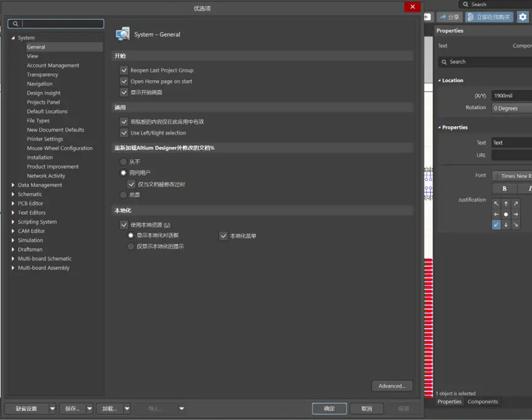Screen dimensions: 532x420
Task: Click the 取消 (Cancel) button
Action: [367, 408]
